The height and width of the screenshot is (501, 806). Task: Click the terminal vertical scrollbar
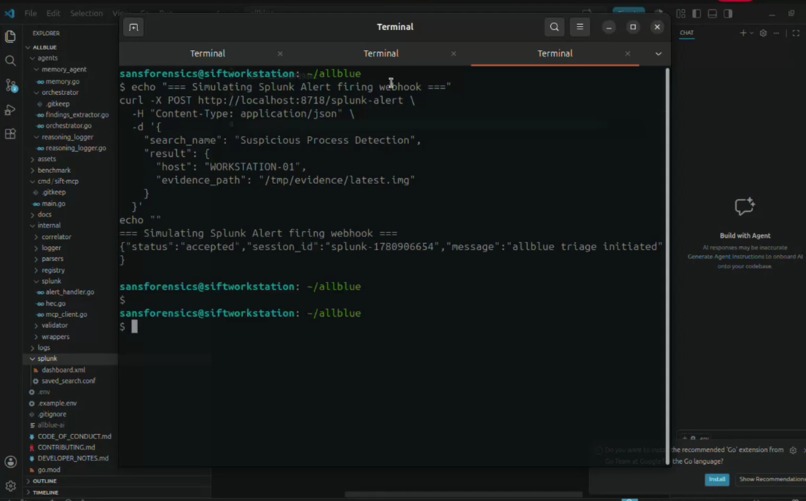(x=668, y=266)
